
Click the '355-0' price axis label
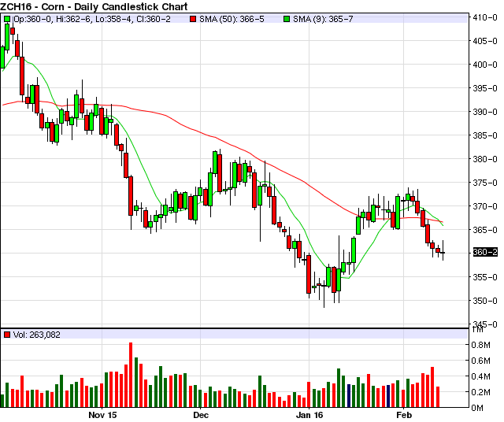coord(485,277)
